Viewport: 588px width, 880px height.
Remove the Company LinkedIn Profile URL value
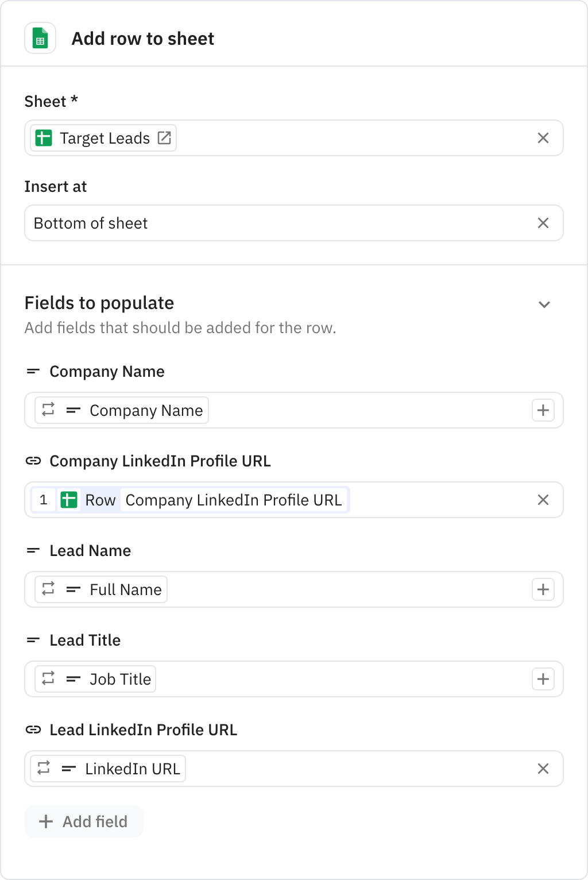(x=543, y=500)
